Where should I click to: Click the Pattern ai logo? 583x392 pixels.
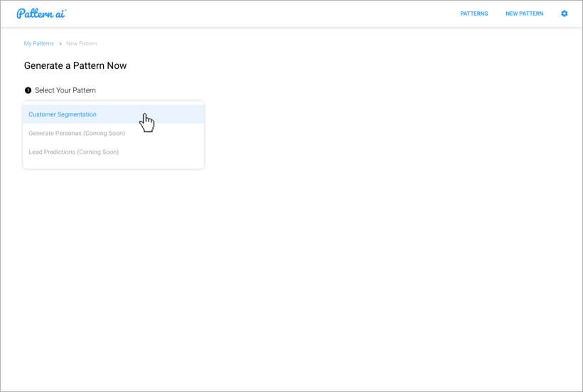click(x=41, y=13)
